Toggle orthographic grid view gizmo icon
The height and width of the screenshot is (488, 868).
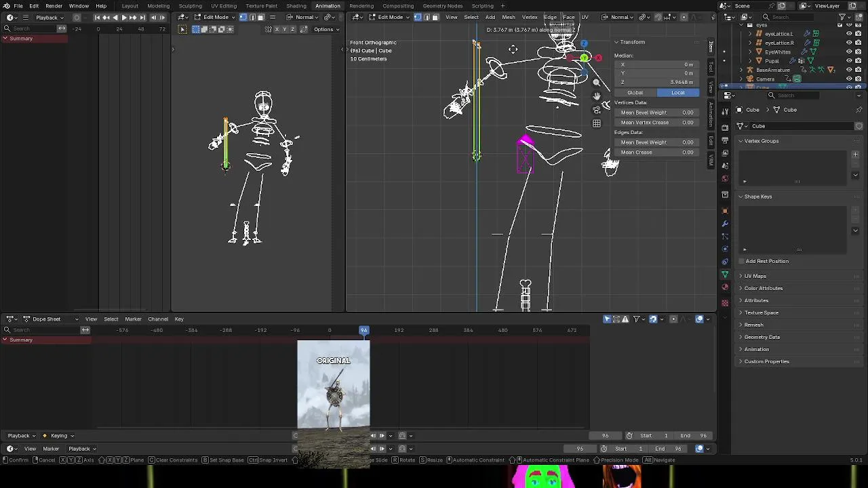click(x=597, y=123)
